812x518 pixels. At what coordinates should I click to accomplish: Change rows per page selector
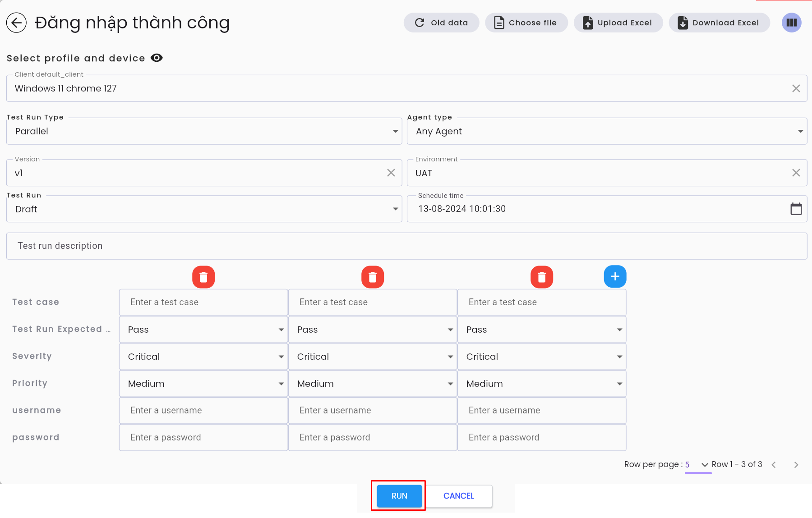(x=697, y=465)
